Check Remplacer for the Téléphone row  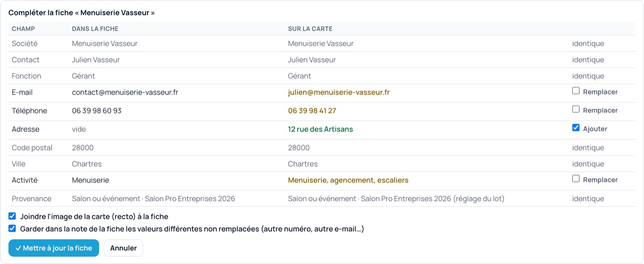pyautogui.click(x=576, y=110)
